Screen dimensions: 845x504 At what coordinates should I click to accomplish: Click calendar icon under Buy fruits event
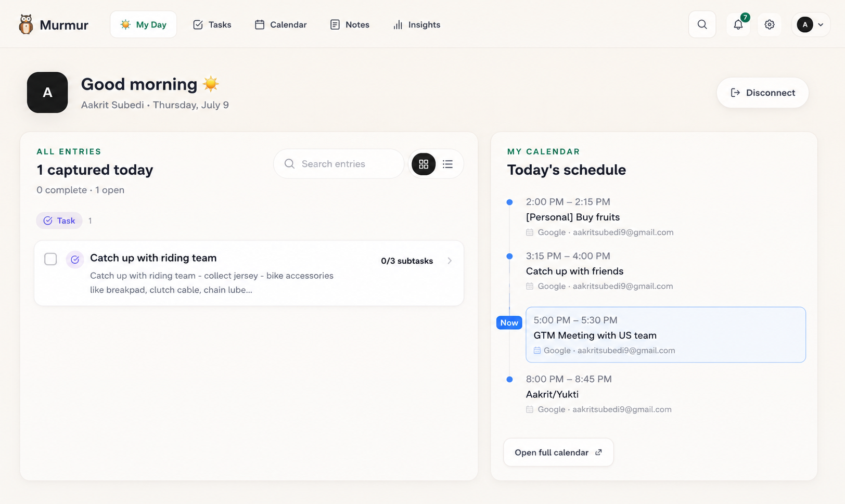tap(530, 232)
